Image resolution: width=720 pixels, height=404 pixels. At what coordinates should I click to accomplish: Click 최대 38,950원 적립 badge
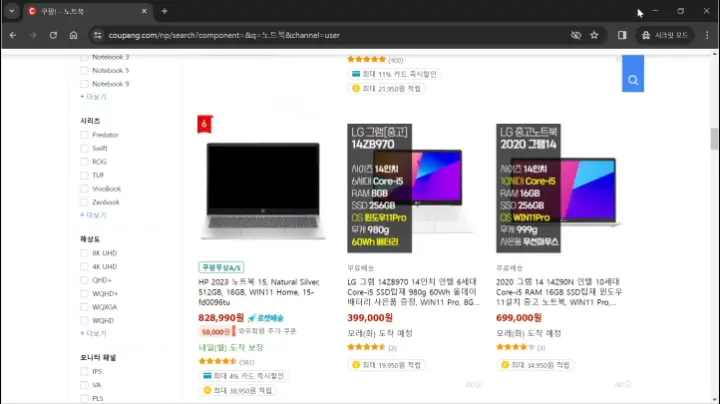click(x=238, y=390)
